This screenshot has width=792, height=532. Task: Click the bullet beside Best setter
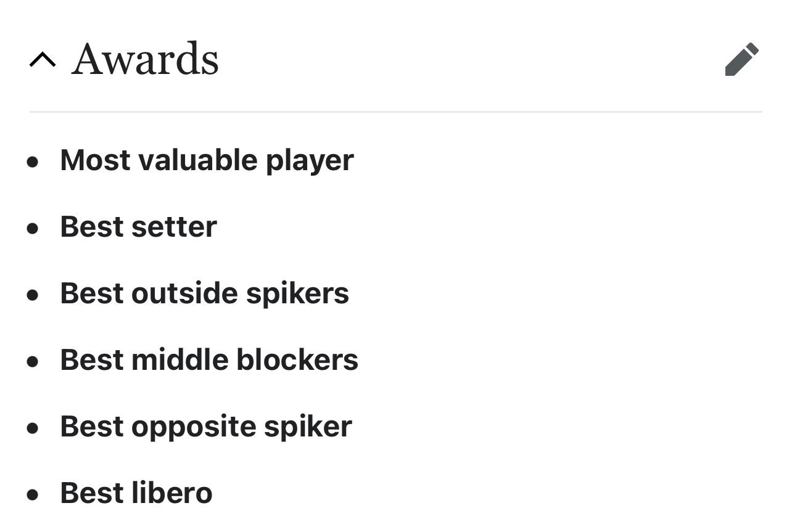click(33, 229)
